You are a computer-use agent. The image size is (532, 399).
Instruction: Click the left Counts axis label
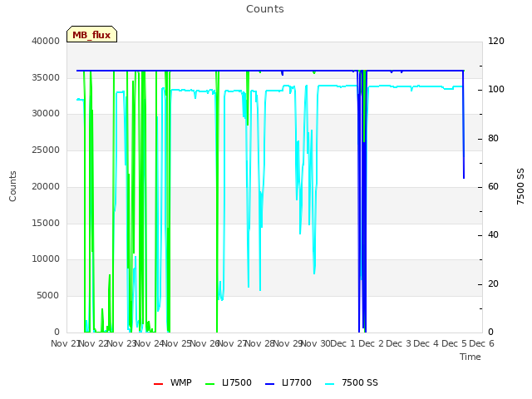(12, 186)
